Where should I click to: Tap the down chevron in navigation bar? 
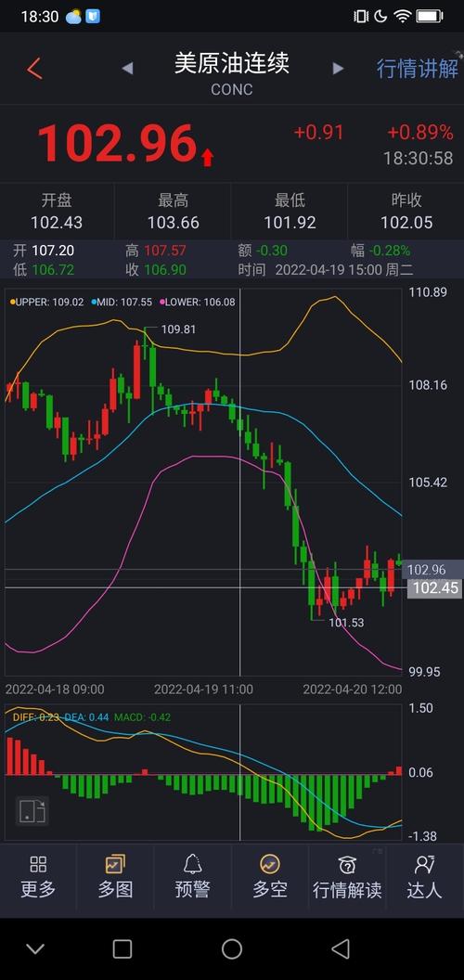35,948
